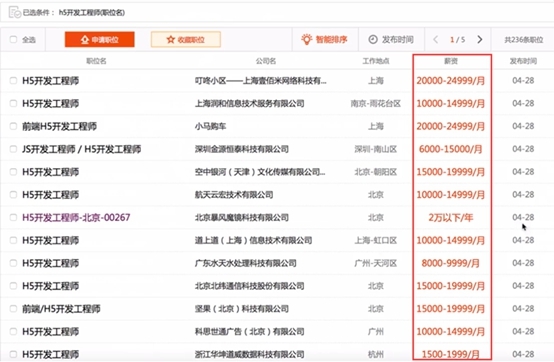Click the 南京-雨花台区 location cell
This screenshot has height=362, width=554.
[x=376, y=103]
